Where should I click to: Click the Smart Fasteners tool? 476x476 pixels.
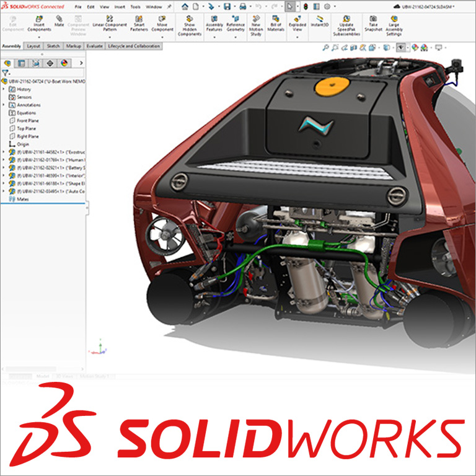[139, 24]
